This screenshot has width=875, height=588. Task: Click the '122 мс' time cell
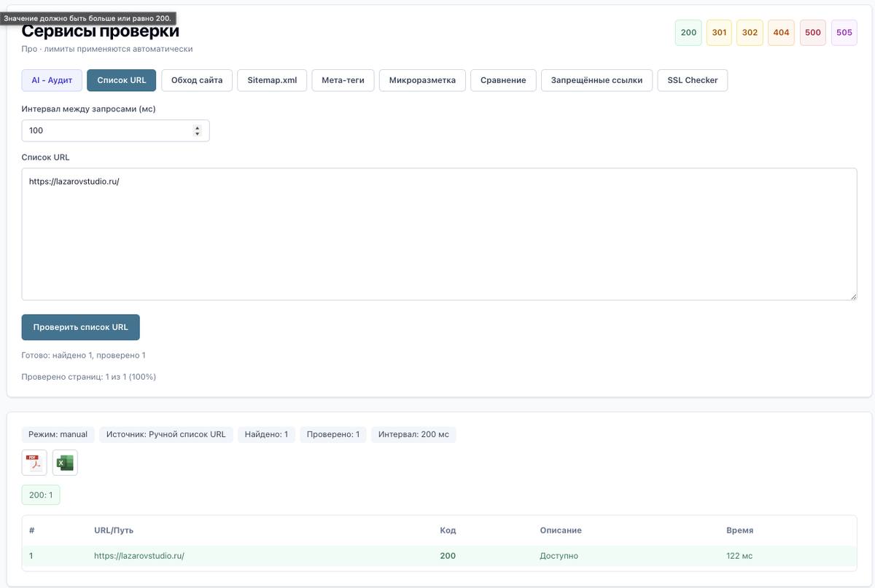[739, 556]
